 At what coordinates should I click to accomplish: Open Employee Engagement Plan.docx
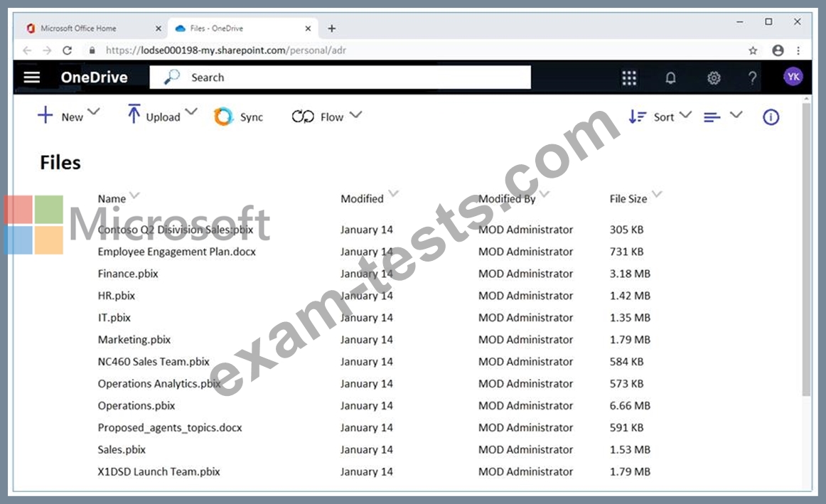tap(176, 252)
